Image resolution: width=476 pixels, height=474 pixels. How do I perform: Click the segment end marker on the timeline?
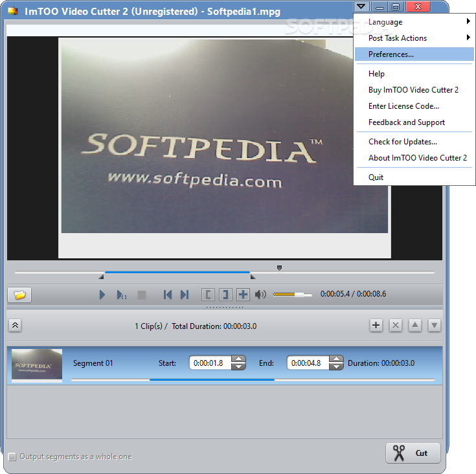click(253, 276)
